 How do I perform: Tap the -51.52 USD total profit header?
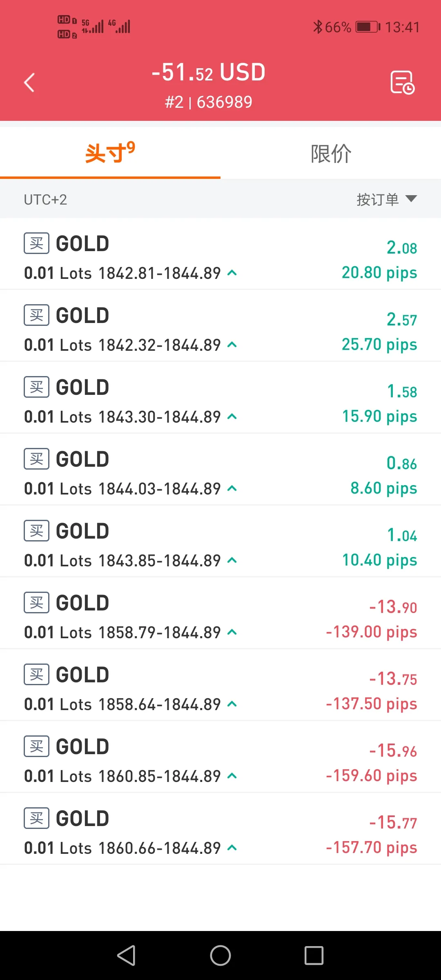click(209, 72)
